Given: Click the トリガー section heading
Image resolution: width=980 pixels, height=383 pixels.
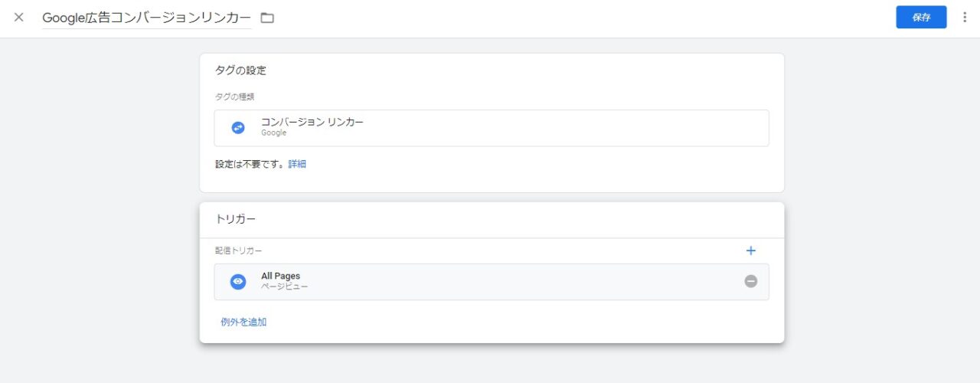Looking at the screenshot, I should point(235,219).
